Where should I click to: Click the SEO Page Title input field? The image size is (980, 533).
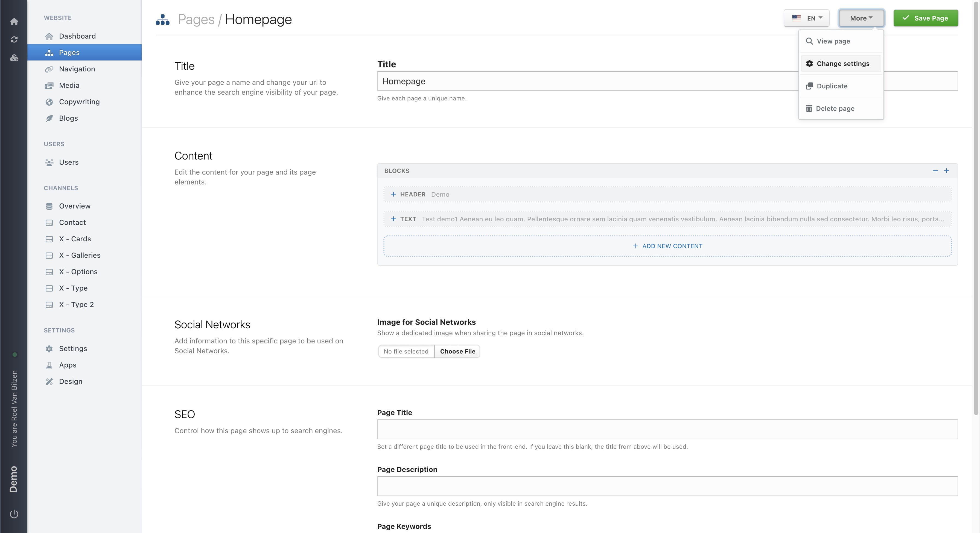667,429
